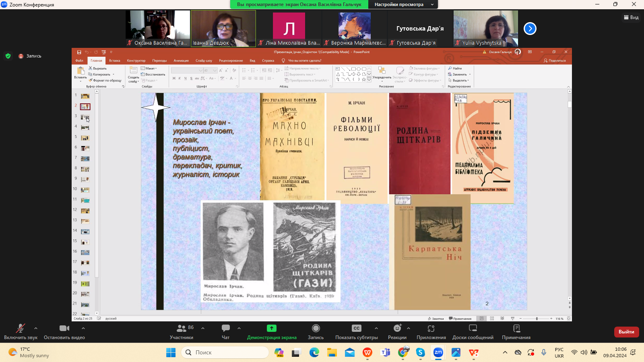Expand the view settings dropdown

[432, 4]
